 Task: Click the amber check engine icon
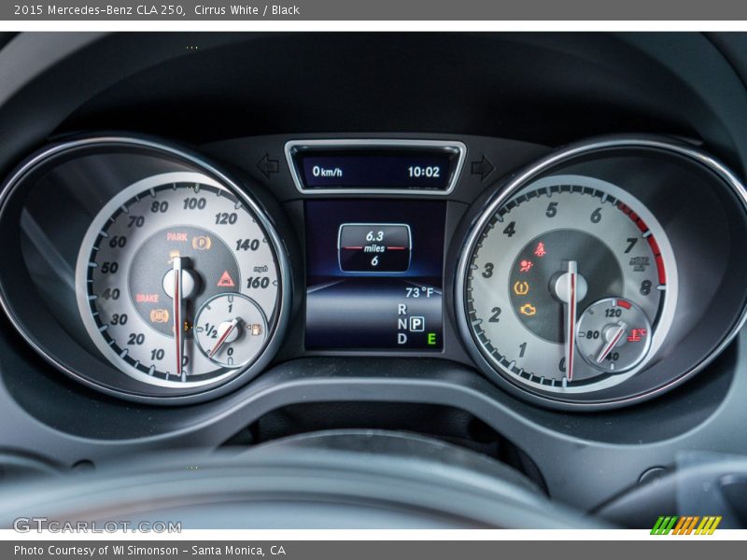[x=528, y=310]
